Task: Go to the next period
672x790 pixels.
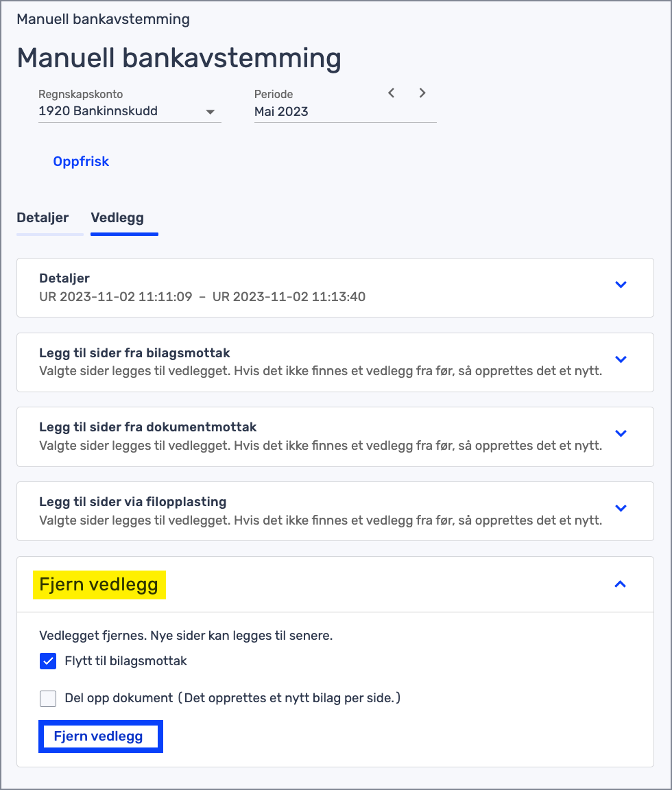Action: [422, 93]
